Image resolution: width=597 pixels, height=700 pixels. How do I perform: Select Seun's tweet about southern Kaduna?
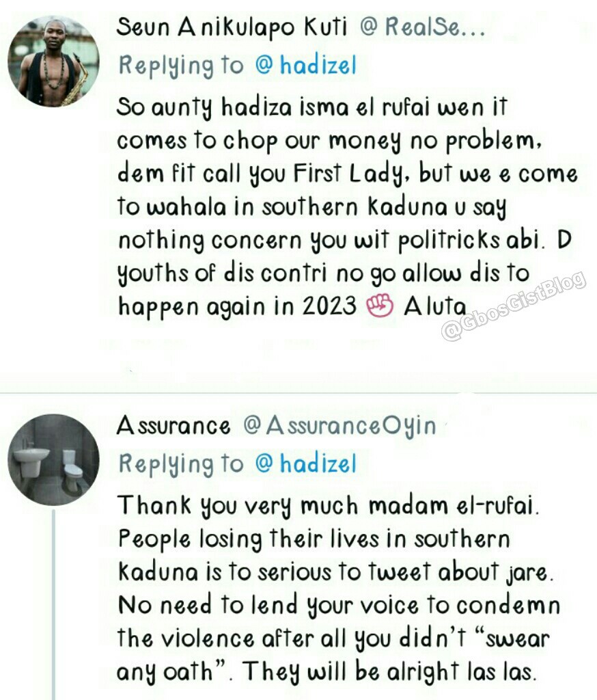click(x=347, y=206)
